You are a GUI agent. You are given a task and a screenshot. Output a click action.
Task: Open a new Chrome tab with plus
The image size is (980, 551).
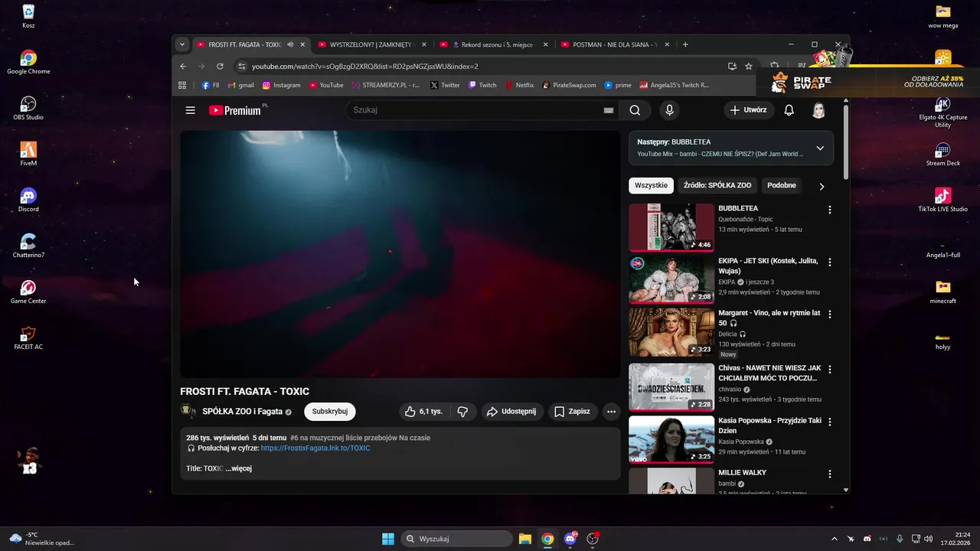(x=685, y=44)
